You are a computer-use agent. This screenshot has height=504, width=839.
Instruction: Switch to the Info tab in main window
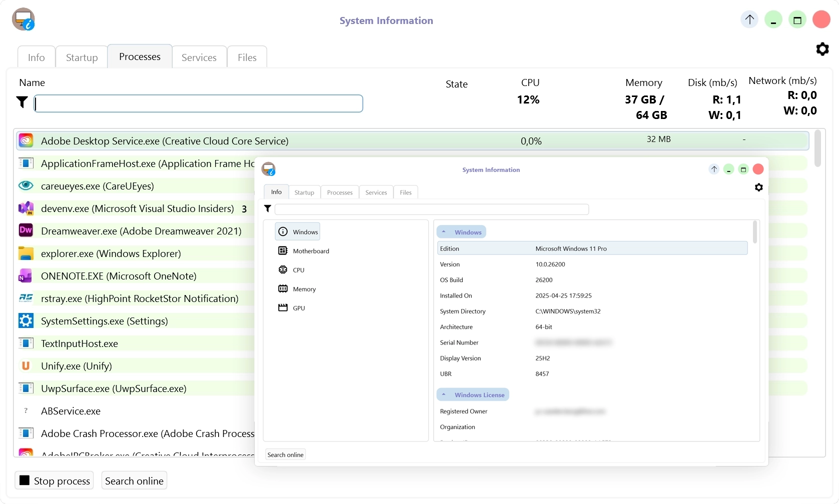coord(36,57)
